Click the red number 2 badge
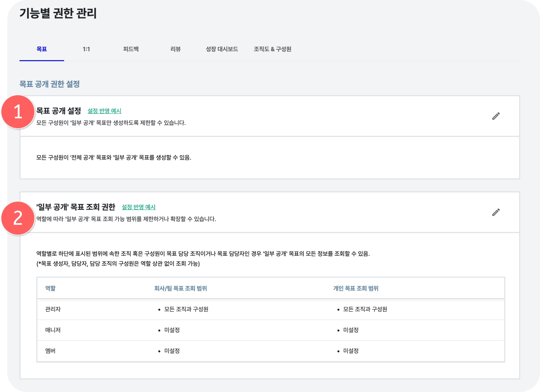 point(18,218)
